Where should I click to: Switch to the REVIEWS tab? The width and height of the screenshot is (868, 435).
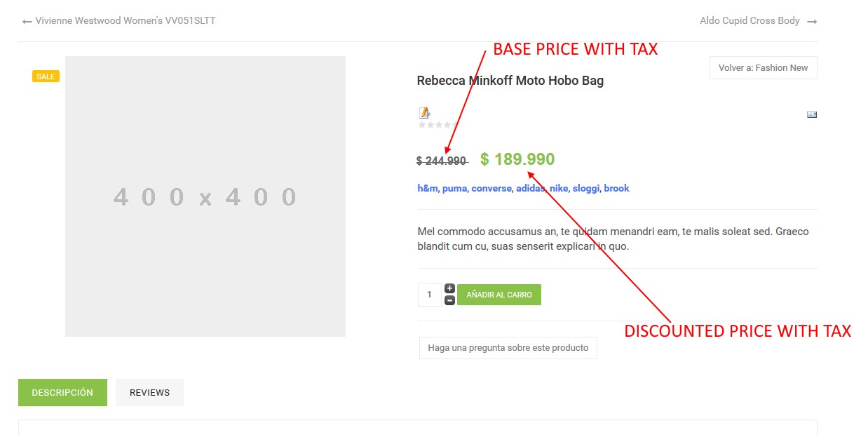pos(149,392)
